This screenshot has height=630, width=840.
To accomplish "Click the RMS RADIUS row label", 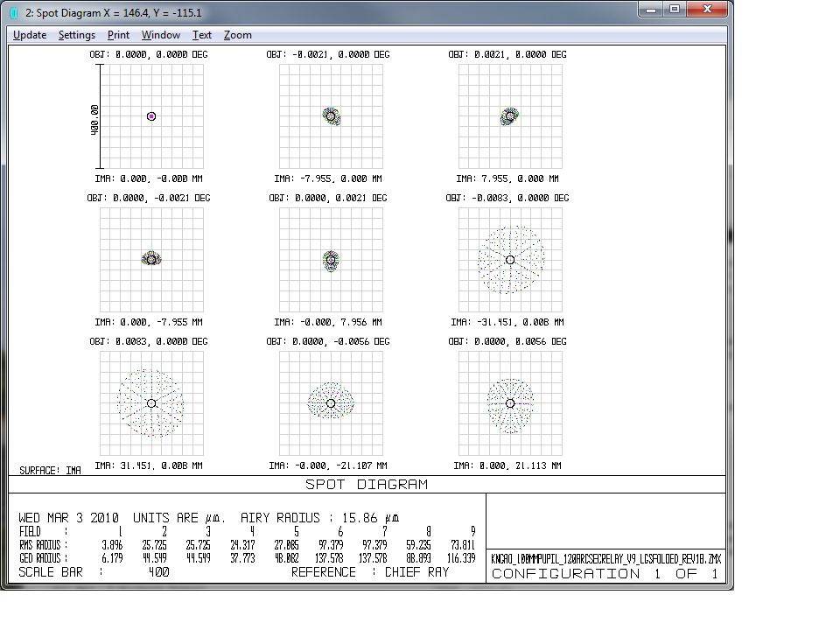I will [x=43, y=545].
